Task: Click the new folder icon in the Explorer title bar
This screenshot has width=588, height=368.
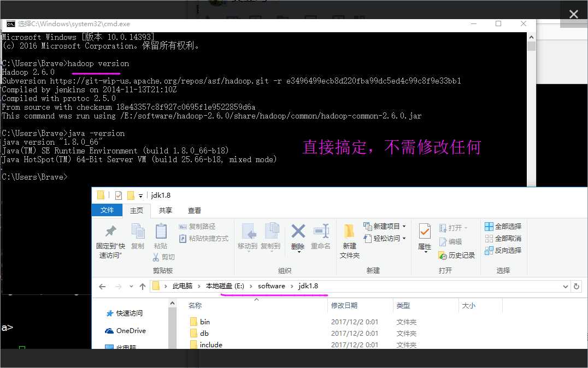Action: tap(131, 195)
